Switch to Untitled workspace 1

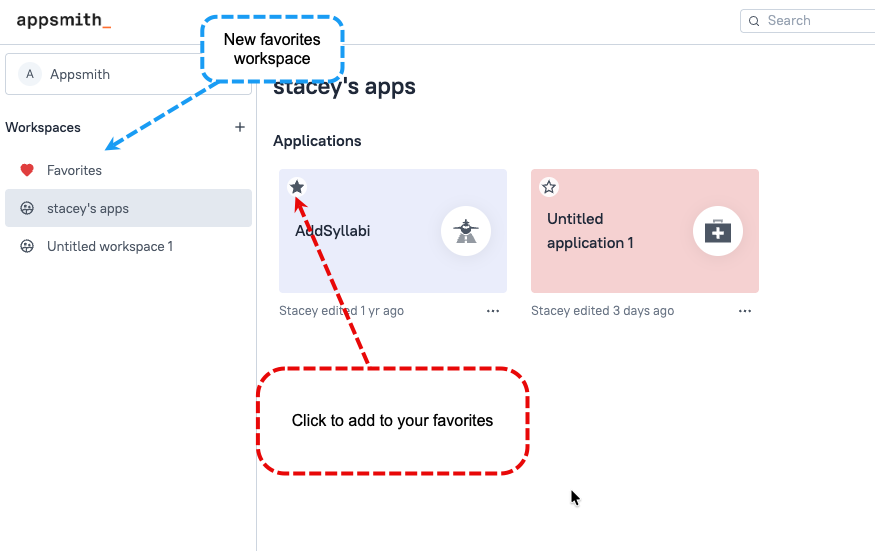pyautogui.click(x=110, y=246)
